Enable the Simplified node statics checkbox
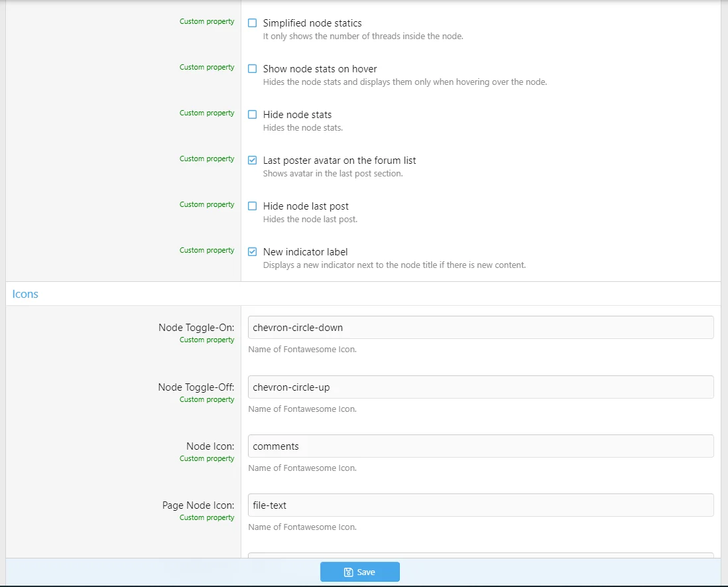This screenshot has width=728, height=587. point(253,23)
